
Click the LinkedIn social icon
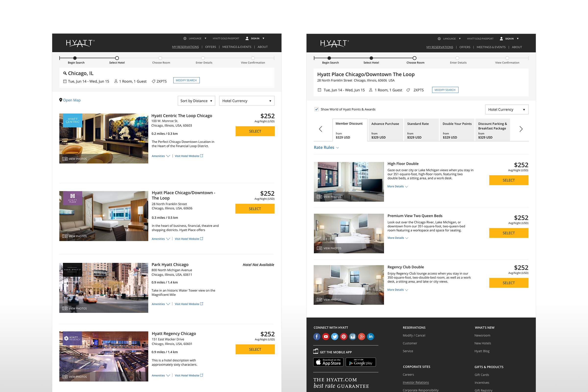pyautogui.click(x=370, y=336)
